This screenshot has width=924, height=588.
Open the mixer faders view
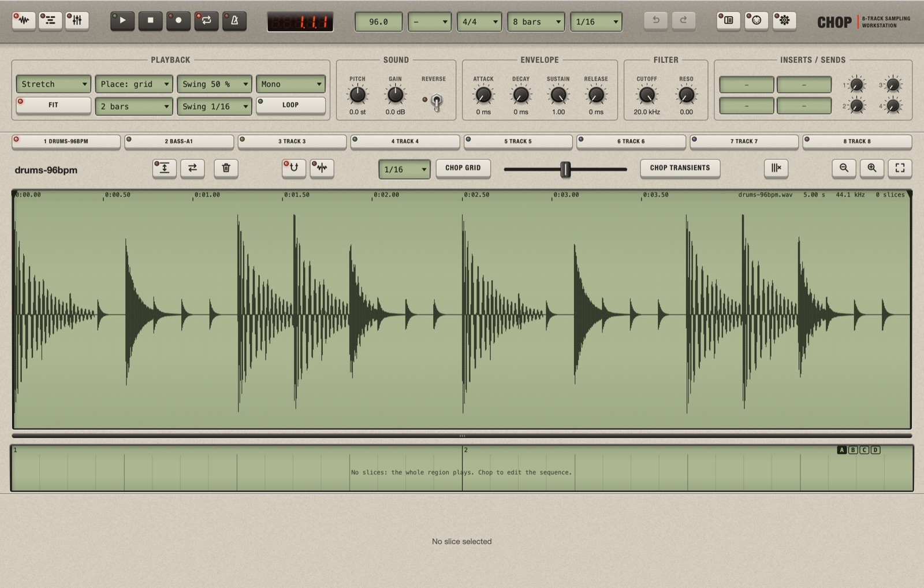tap(77, 21)
